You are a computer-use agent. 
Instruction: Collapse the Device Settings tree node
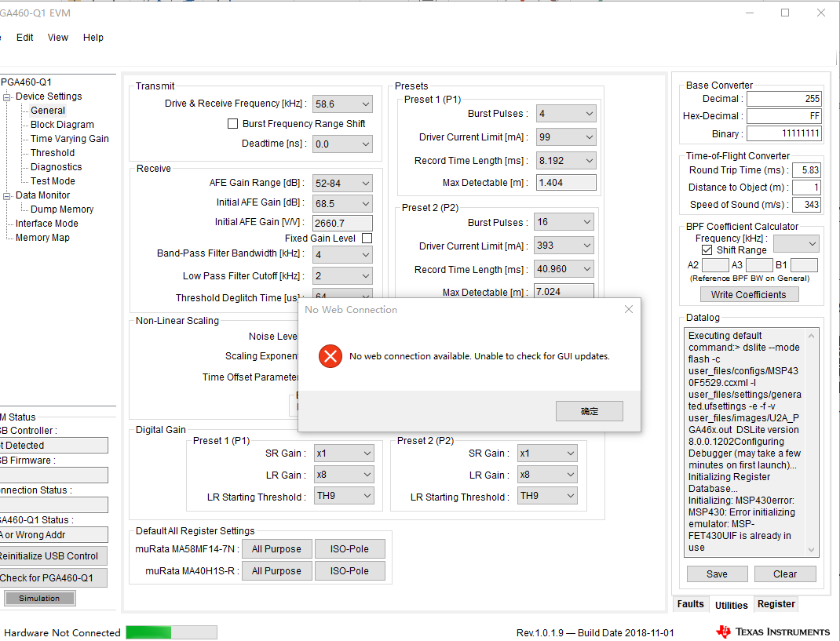click(7, 97)
